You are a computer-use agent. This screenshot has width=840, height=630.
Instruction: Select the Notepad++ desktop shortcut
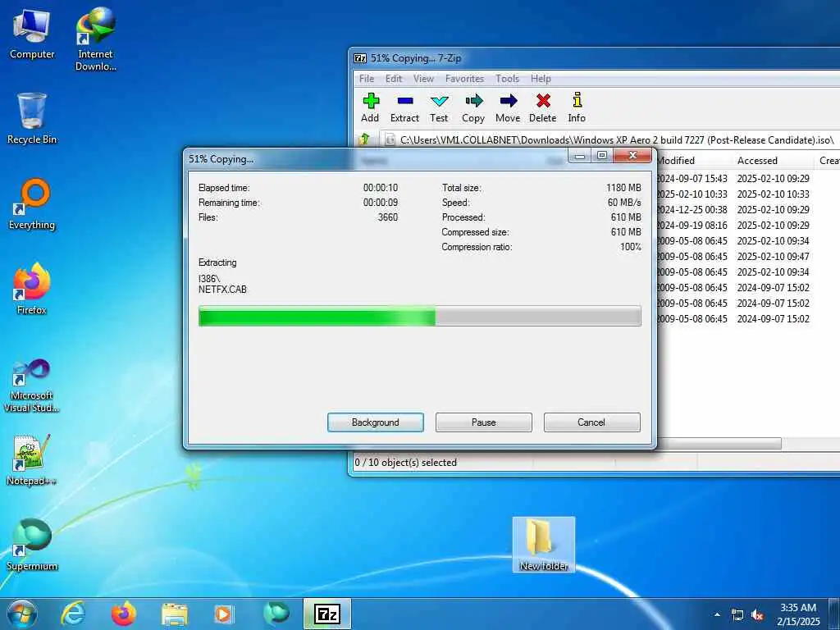tap(32, 459)
